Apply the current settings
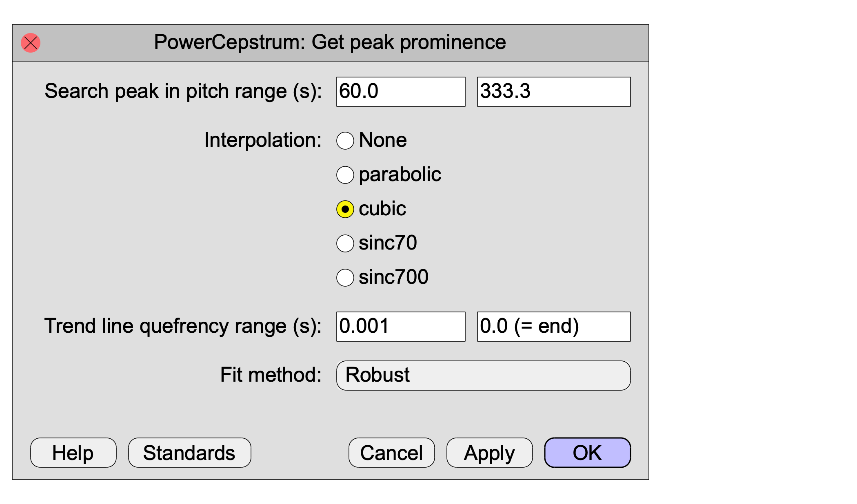857x504 pixels. click(490, 453)
